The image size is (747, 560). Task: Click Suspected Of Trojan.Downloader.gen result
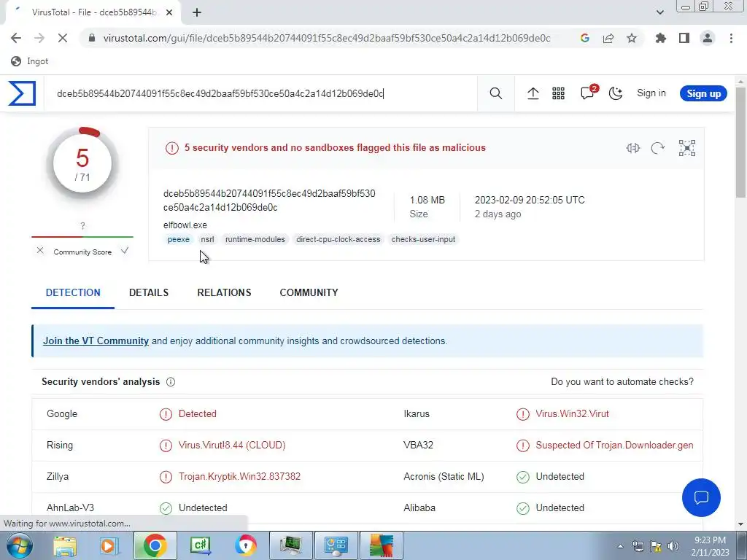click(614, 446)
